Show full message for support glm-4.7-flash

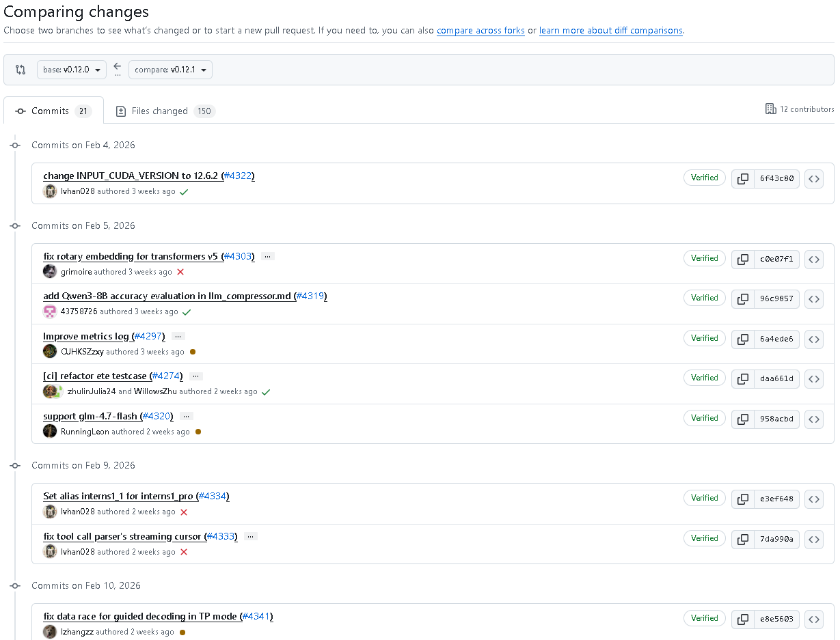(187, 416)
